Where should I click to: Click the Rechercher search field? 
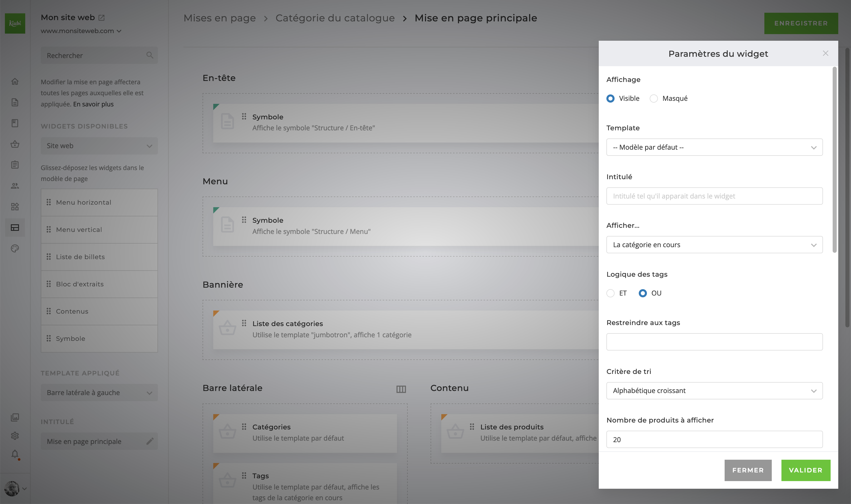(x=99, y=55)
